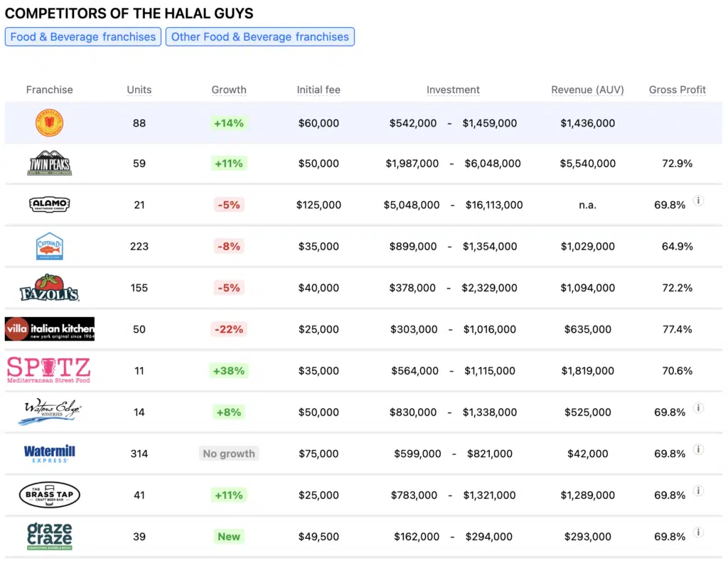
Task: Click the Investment column header
Action: (x=453, y=90)
